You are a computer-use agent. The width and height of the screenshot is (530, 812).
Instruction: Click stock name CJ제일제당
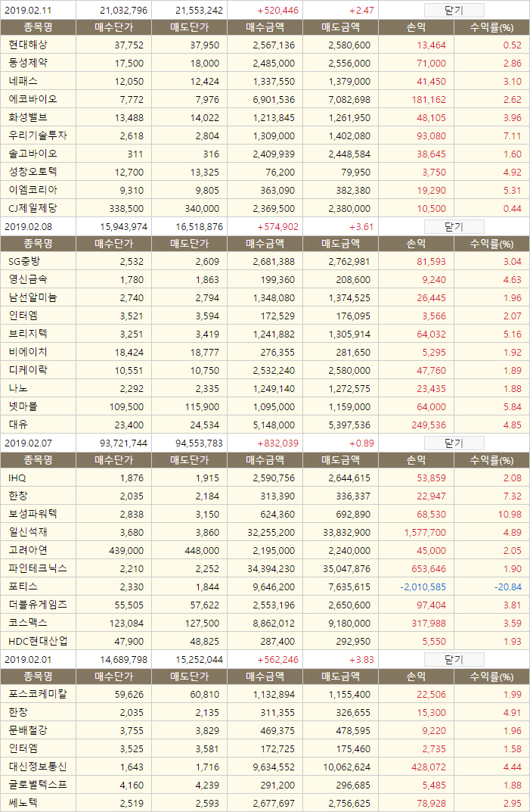(33, 208)
